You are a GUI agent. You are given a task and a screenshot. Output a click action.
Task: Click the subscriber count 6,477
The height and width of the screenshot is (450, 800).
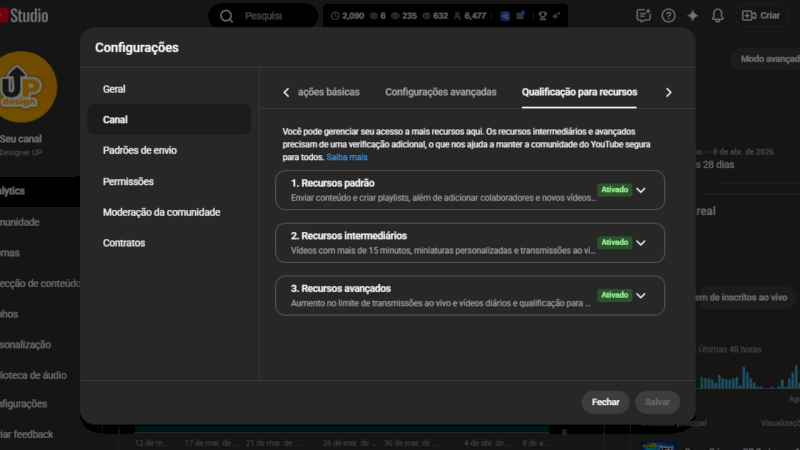(x=469, y=16)
